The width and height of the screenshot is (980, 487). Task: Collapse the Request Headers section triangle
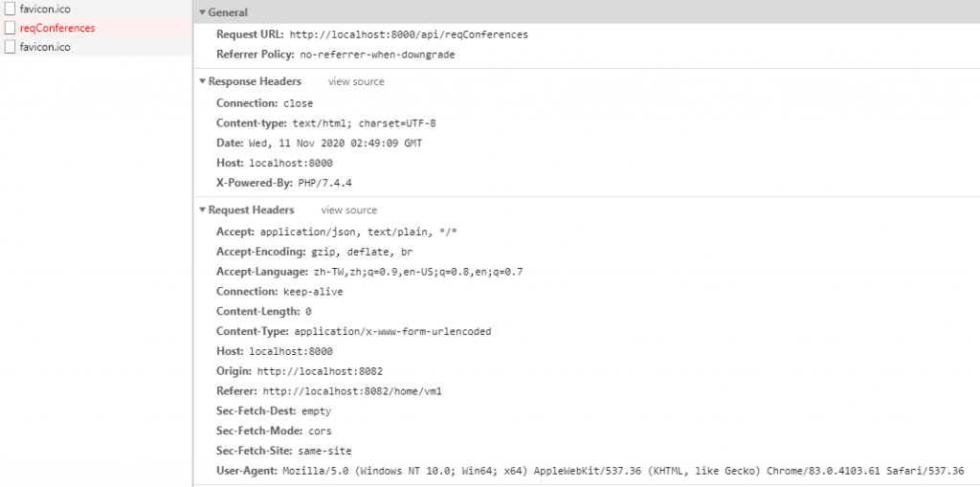[203, 210]
